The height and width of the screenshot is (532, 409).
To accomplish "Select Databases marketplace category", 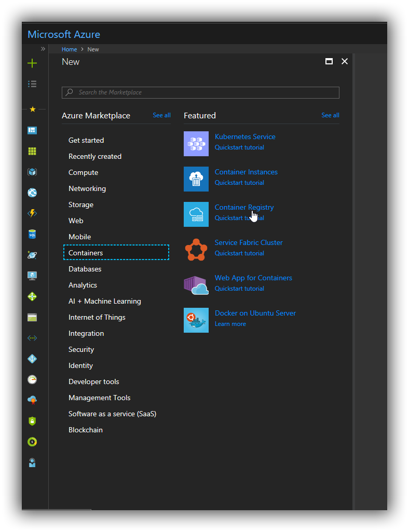I will click(x=85, y=269).
